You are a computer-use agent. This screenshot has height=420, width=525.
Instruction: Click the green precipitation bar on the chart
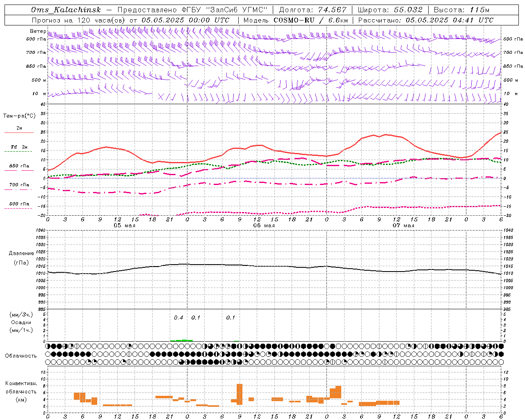pyautogui.click(x=182, y=340)
